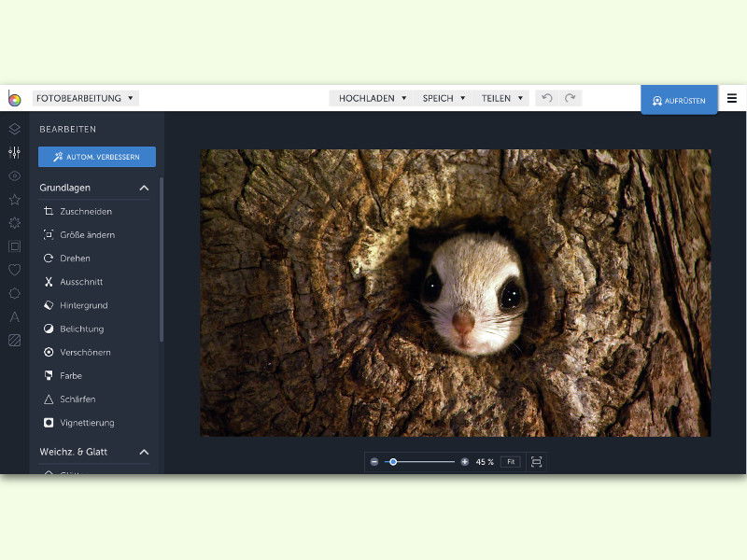
Task: Open the Effects star icon in sidebar
Action: coord(15,200)
